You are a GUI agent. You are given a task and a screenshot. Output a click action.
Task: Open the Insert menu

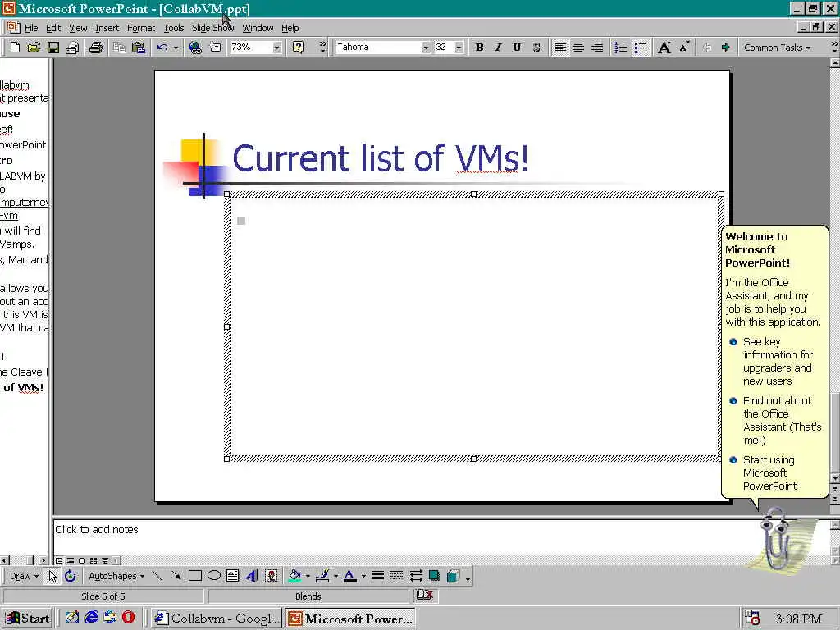[107, 28]
